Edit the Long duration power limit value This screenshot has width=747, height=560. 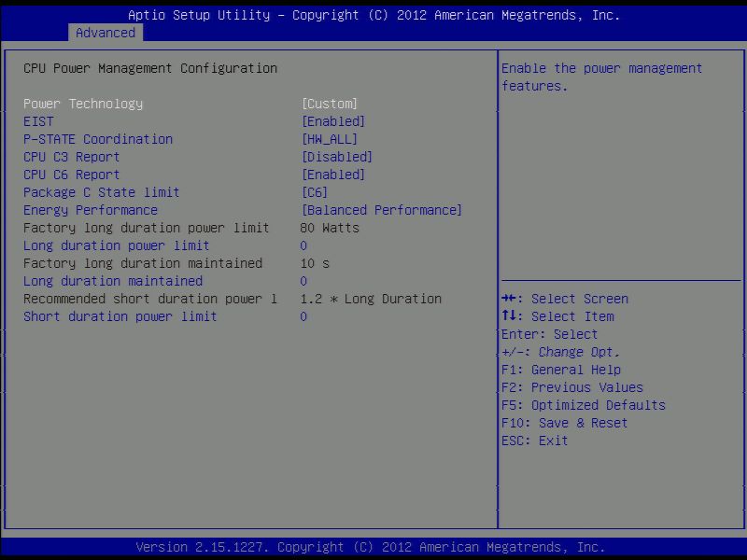coord(303,245)
